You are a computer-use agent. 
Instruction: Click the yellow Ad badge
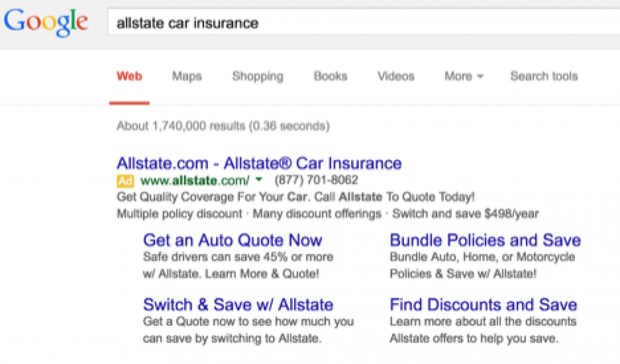coord(125,181)
